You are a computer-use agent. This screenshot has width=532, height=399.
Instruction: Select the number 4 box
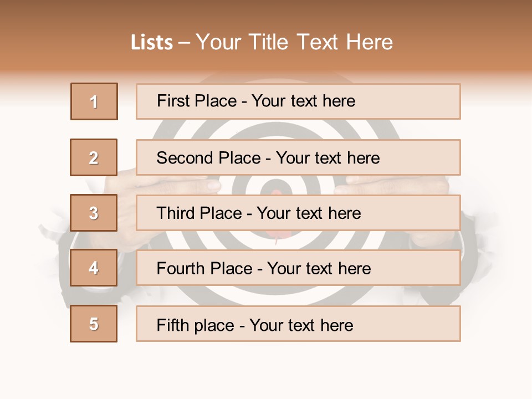(x=94, y=268)
